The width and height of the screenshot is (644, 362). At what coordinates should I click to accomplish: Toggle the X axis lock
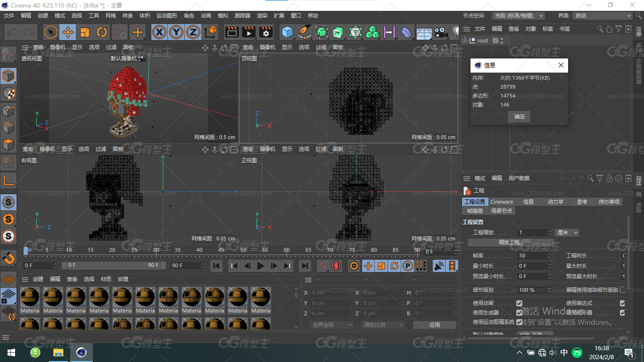click(160, 32)
